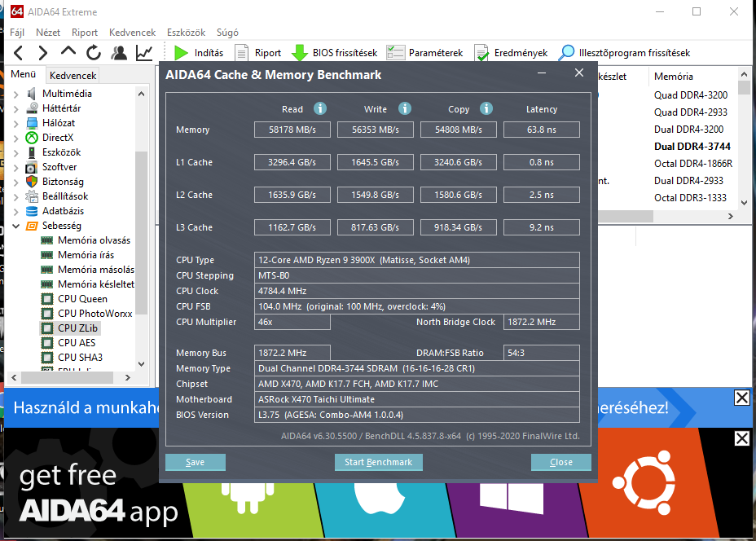The width and height of the screenshot is (756, 541).
Task: Click the Read info icon
Action: (320, 108)
